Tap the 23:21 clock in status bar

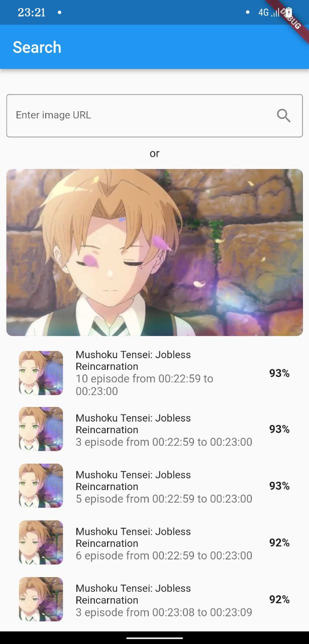[x=32, y=13]
